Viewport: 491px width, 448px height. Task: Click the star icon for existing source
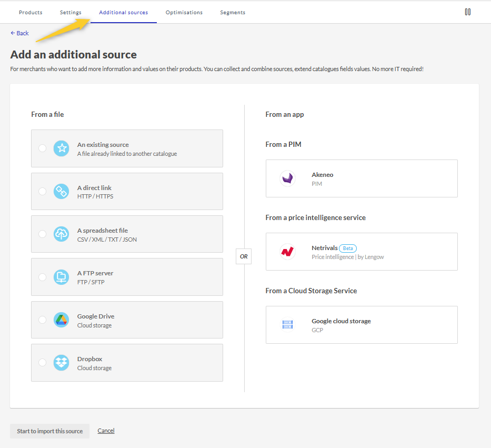[x=62, y=148]
